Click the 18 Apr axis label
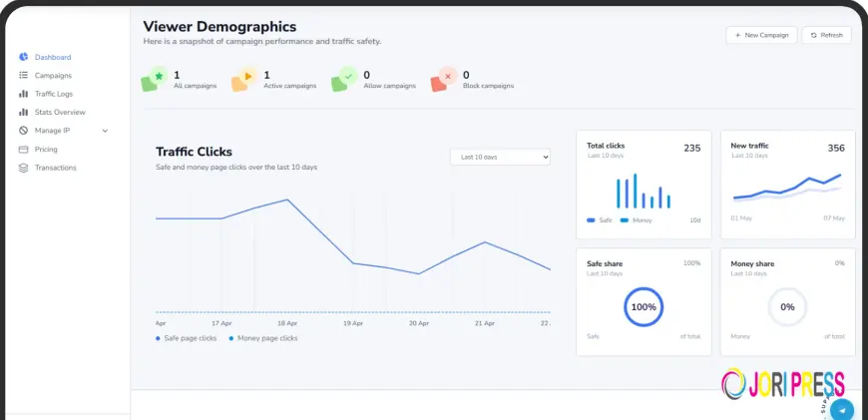 (x=287, y=323)
